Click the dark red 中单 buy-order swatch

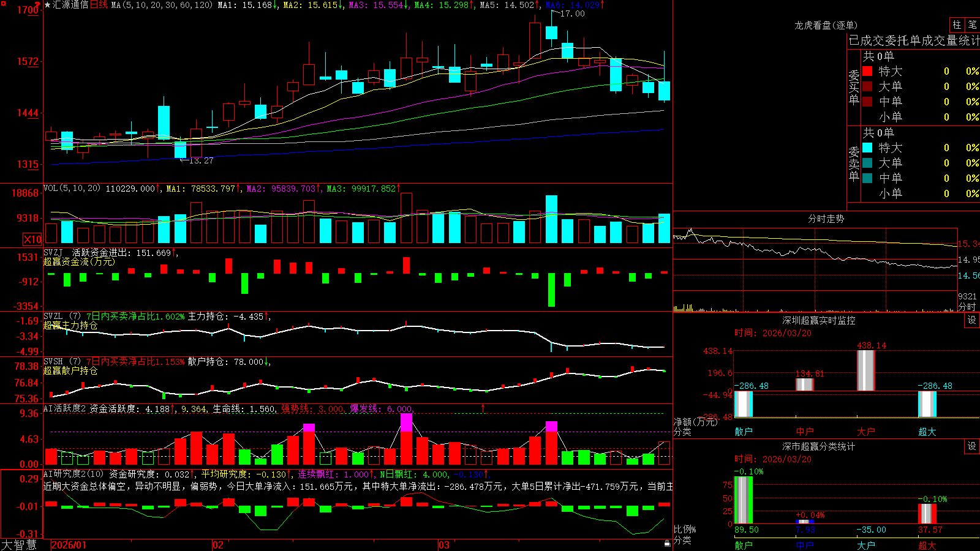point(867,102)
